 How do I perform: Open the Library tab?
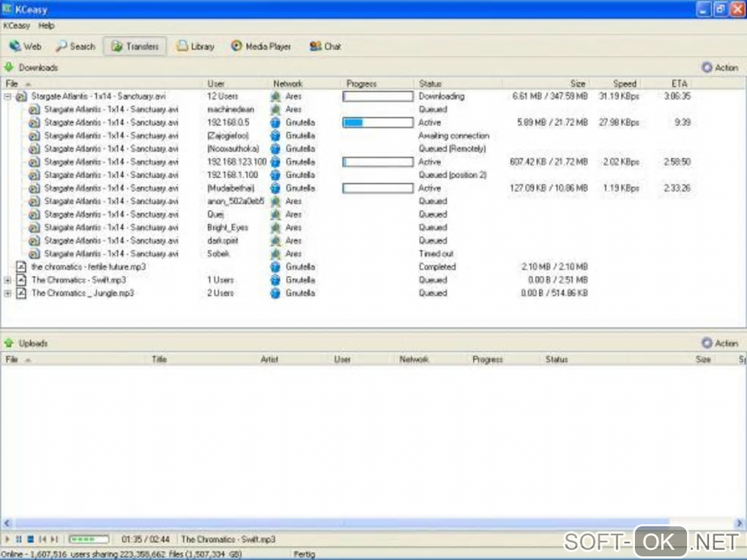(x=196, y=46)
